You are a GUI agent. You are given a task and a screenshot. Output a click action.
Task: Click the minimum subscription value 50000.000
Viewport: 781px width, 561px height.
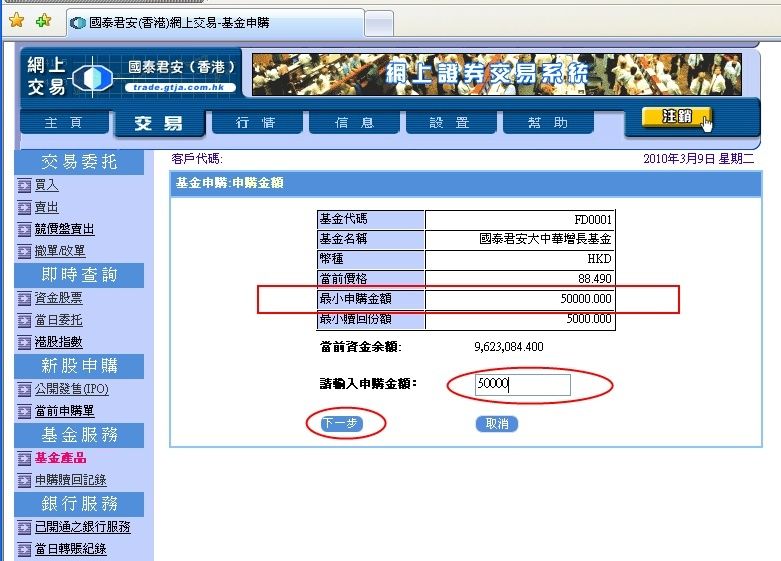tap(586, 298)
